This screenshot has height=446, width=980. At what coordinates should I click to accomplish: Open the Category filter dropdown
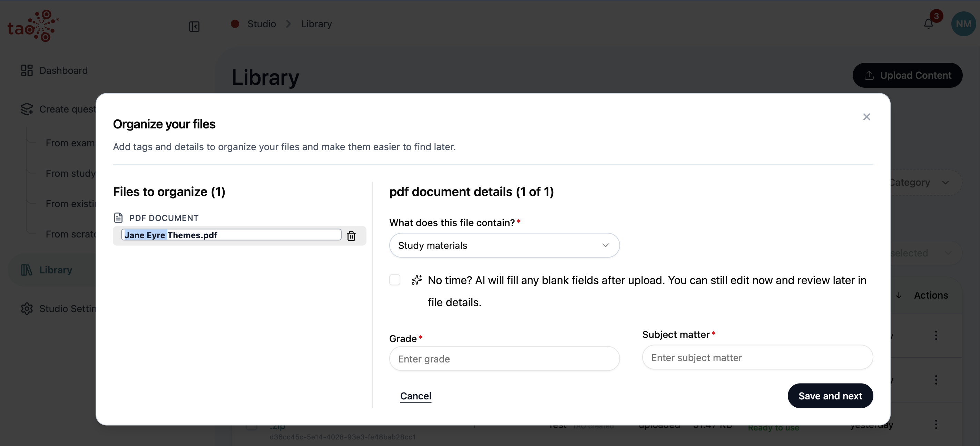(x=925, y=183)
